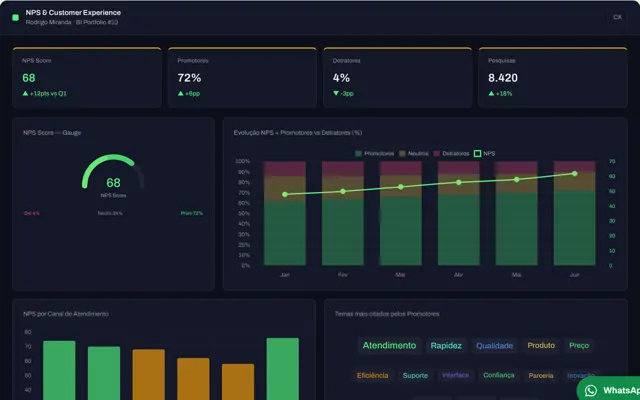
Task: Click the NPS line point for Jan
Action: click(285, 195)
